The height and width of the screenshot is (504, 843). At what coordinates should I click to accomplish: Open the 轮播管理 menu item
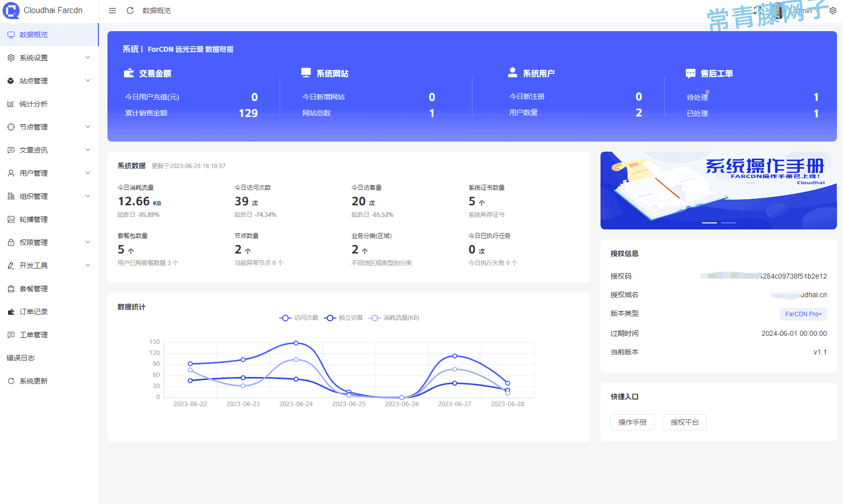pyautogui.click(x=49, y=219)
